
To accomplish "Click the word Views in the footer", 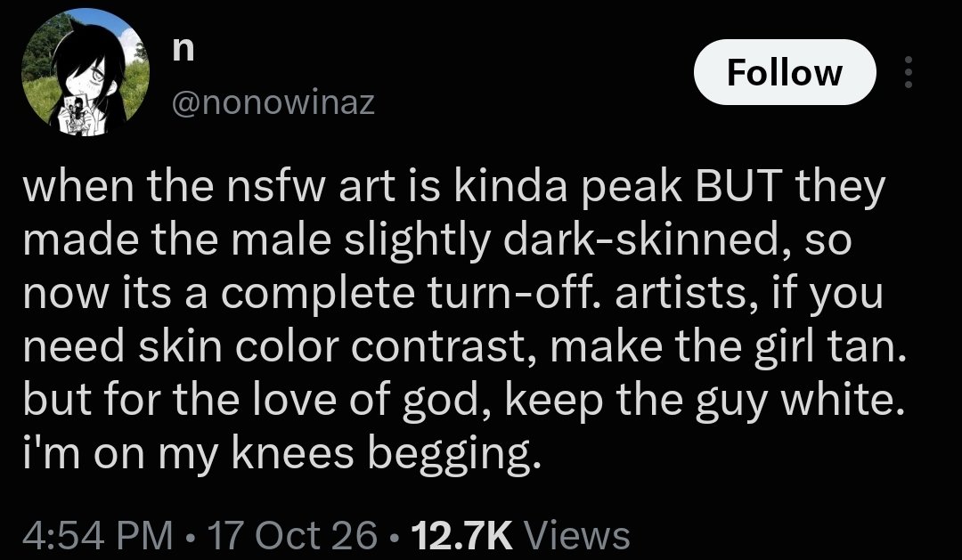I will click(x=579, y=535).
